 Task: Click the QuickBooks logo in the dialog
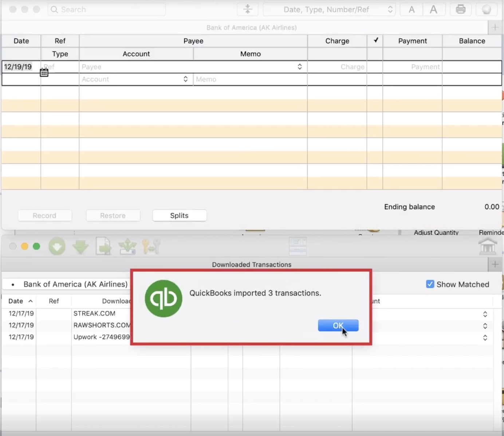164,298
